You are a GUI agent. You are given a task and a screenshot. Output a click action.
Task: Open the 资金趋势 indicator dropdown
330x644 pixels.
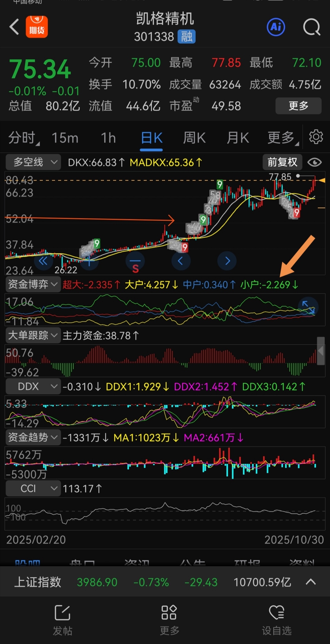click(33, 437)
